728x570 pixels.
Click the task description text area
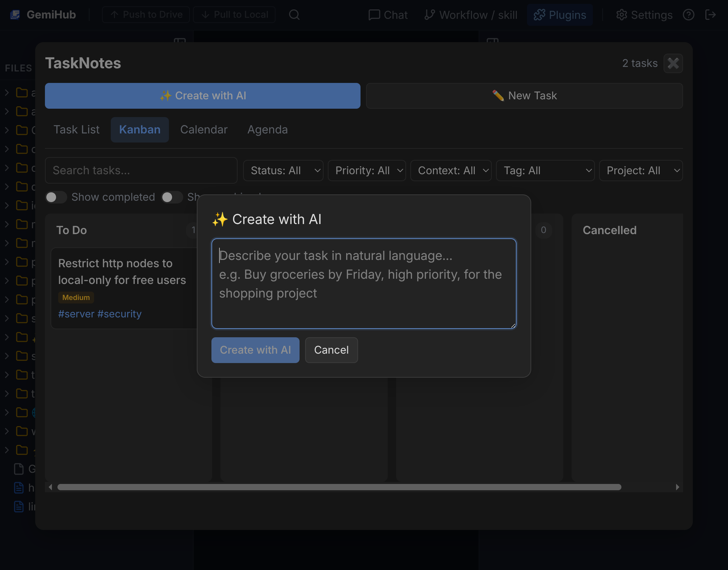pos(363,283)
